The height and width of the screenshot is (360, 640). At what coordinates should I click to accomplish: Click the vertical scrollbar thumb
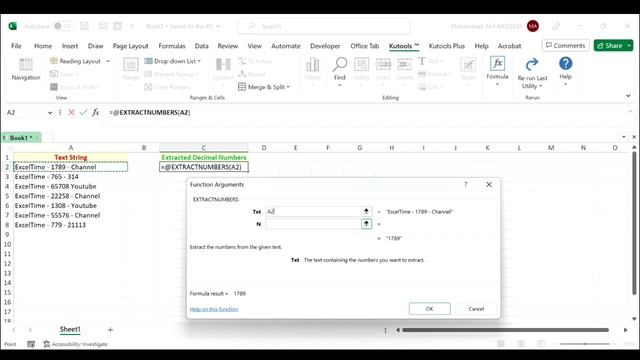point(634,223)
